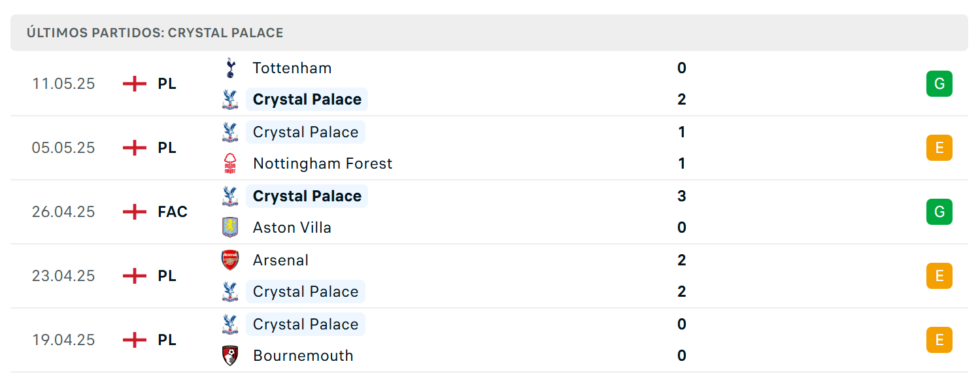The width and height of the screenshot is (980, 385).
Task: Open the Bournemouth team link
Action: (303, 356)
